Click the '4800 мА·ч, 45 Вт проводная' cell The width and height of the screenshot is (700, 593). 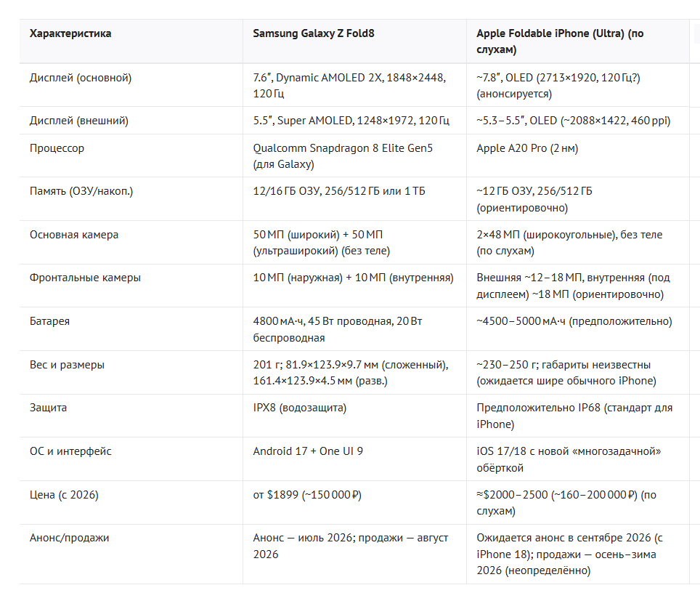pos(338,329)
